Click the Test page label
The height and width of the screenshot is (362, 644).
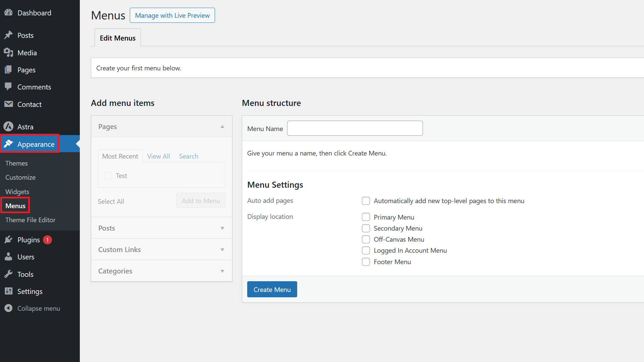click(121, 176)
